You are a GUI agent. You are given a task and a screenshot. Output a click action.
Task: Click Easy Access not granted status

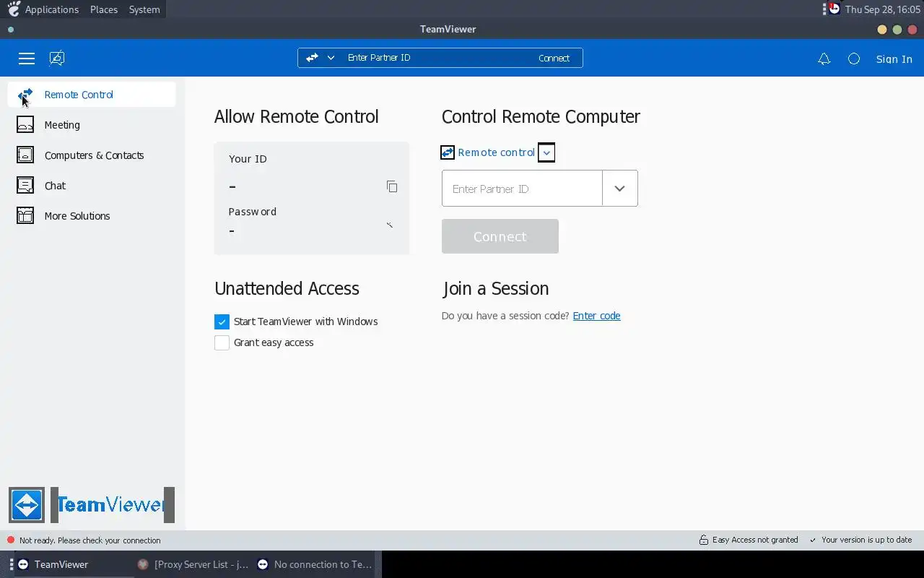coord(755,540)
